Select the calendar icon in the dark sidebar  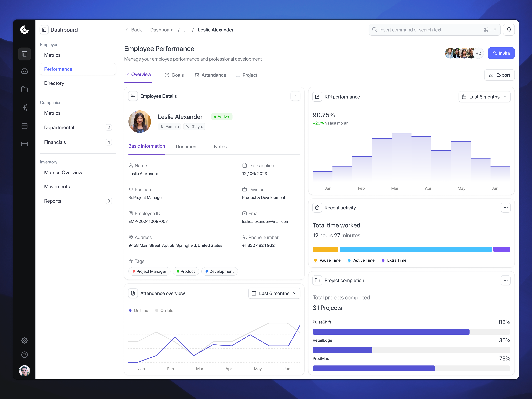click(24, 126)
